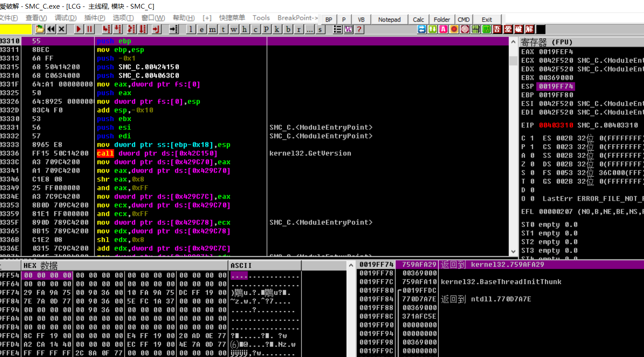Show Threads via 't' button
The width and height of the screenshot is (644, 357).
[x=223, y=29]
